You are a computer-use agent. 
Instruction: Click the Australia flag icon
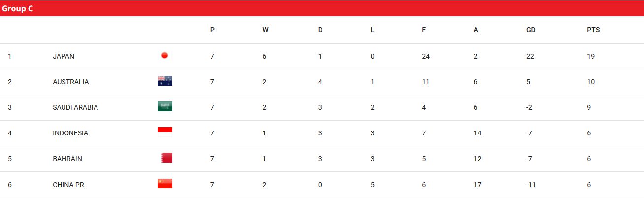[165, 81]
